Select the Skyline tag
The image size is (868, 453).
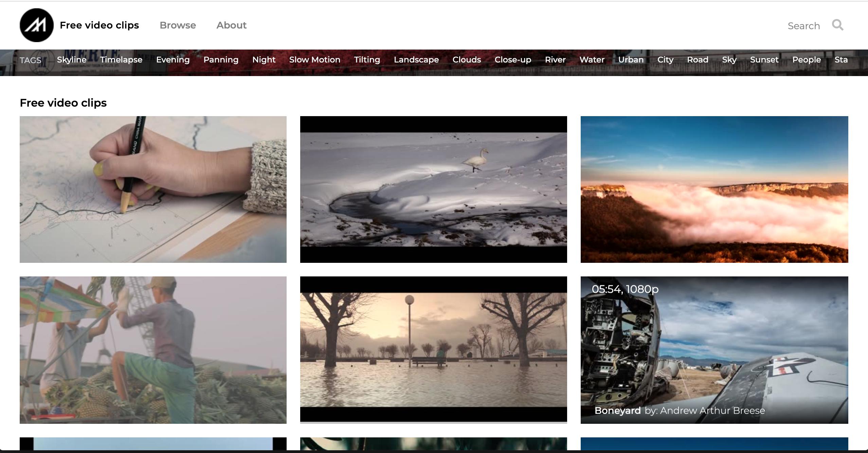tap(72, 60)
